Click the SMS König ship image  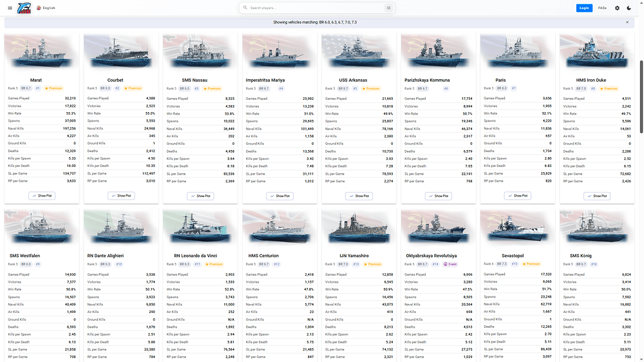coord(597,229)
